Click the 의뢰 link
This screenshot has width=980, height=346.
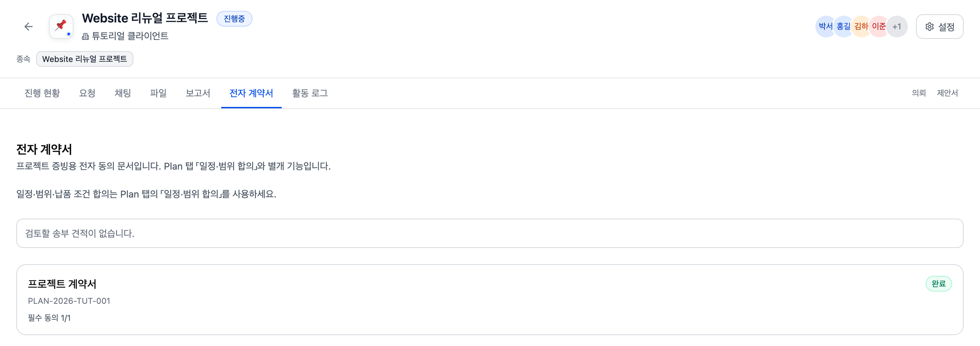click(x=919, y=93)
